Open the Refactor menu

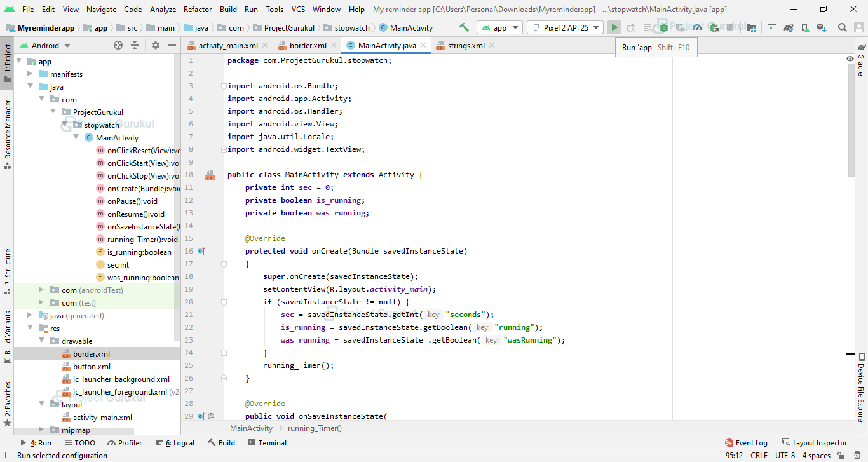(198, 10)
